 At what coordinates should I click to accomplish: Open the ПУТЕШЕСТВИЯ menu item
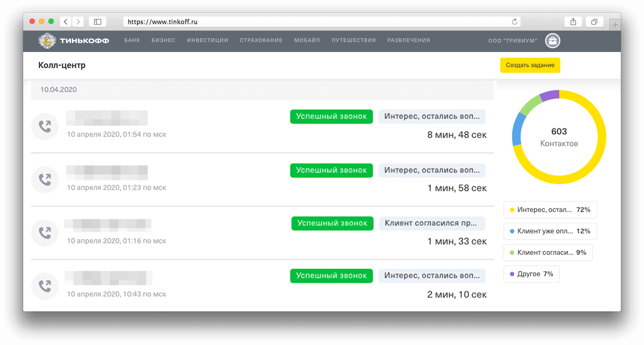click(354, 41)
